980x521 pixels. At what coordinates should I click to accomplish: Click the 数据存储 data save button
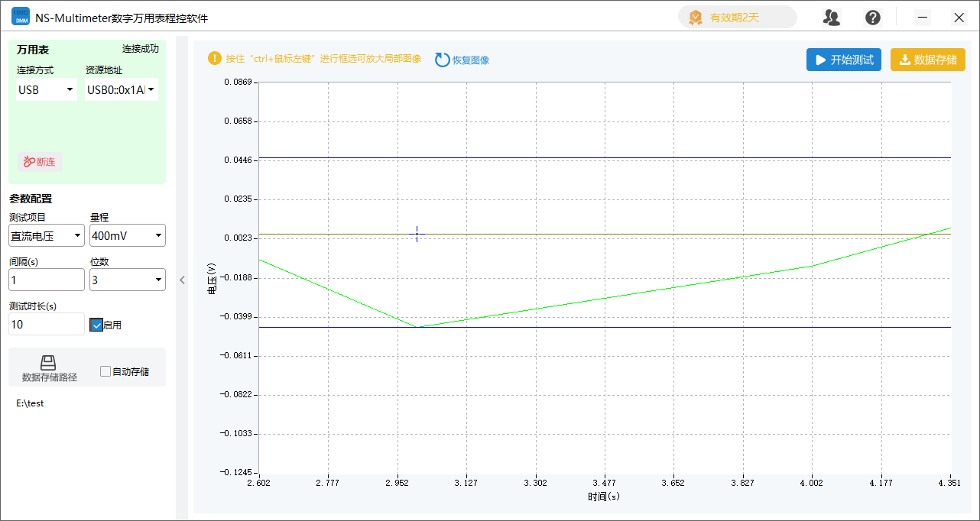point(928,60)
